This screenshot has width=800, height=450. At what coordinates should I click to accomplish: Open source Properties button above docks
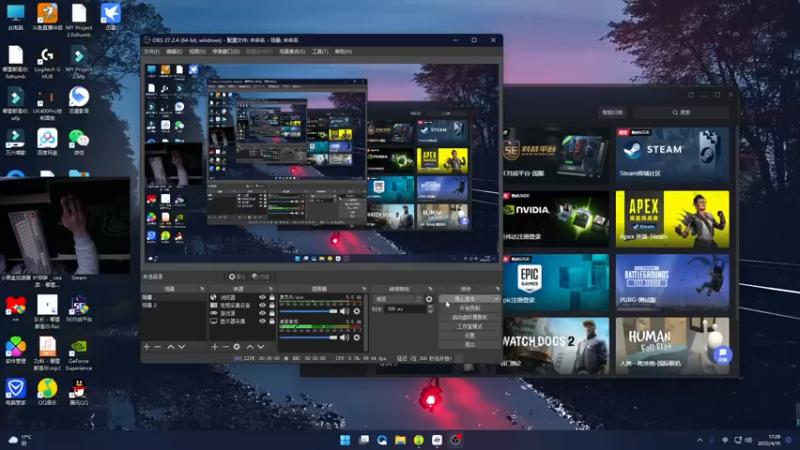pos(237,277)
